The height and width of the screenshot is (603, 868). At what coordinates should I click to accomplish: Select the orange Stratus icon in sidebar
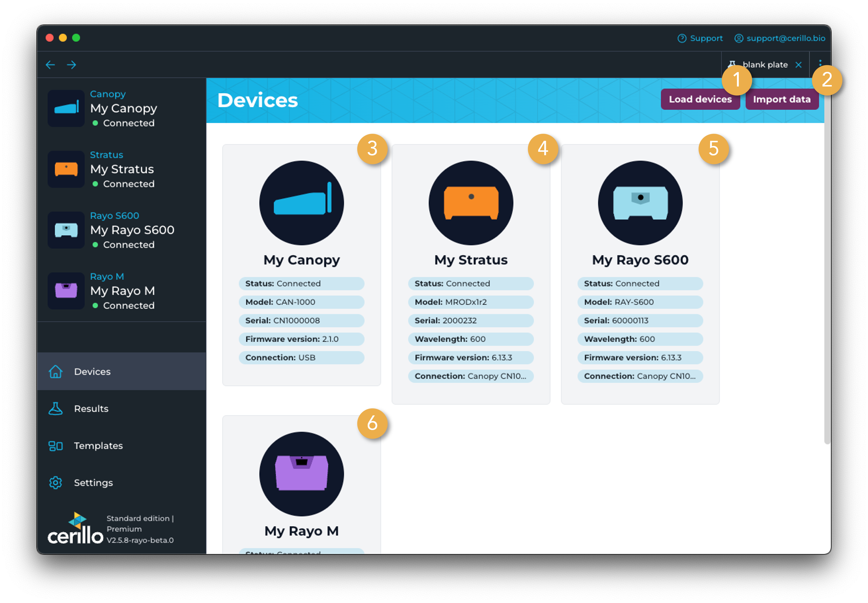pyautogui.click(x=66, y=169)
